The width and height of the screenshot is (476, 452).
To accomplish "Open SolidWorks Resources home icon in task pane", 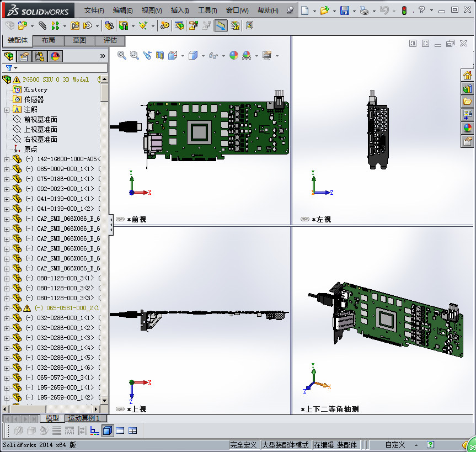I will coord(468,75).
